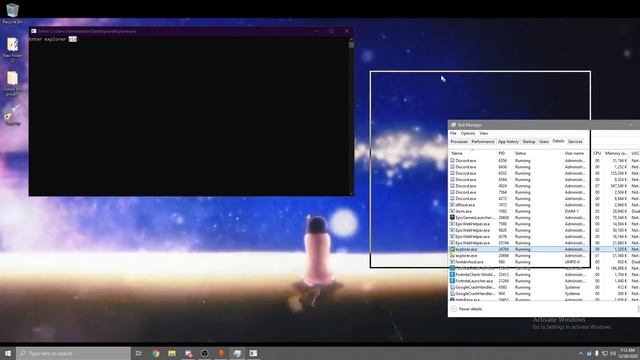Open the Options menu in Task Manager
This screenshot has height=360, width=640.
click(468, 133)
